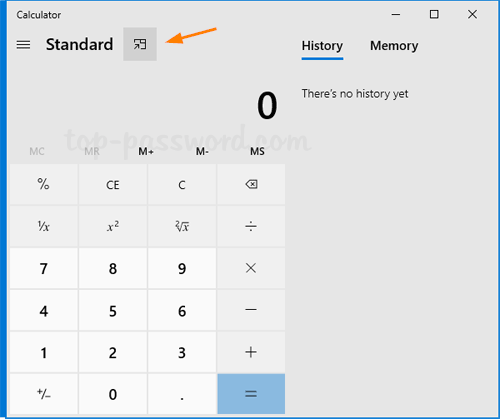Click the CE clear entry button
500x419 pixels.
(x=113, y=184)
